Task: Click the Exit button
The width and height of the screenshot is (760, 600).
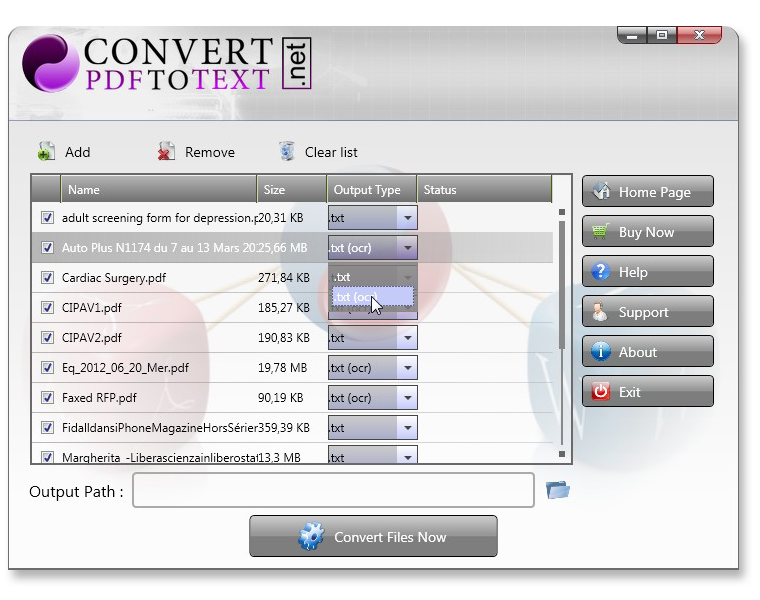Action: 648,391
